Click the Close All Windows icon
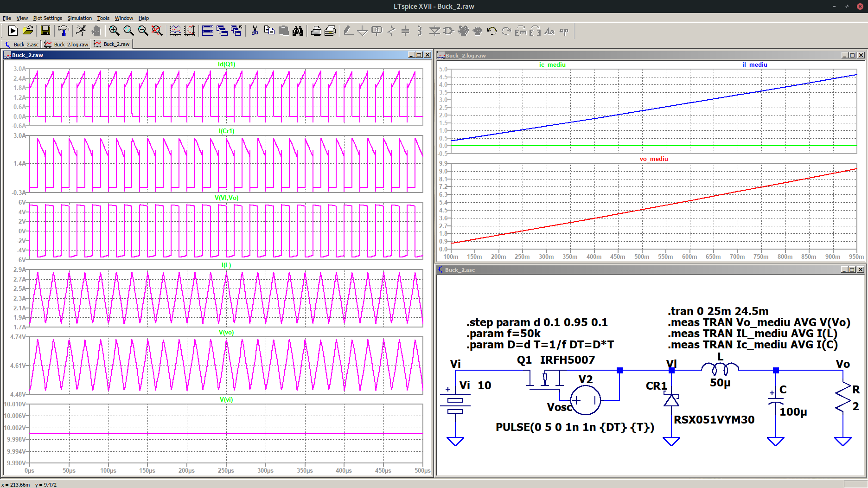The image size is (868, 488). click(236, 31)
